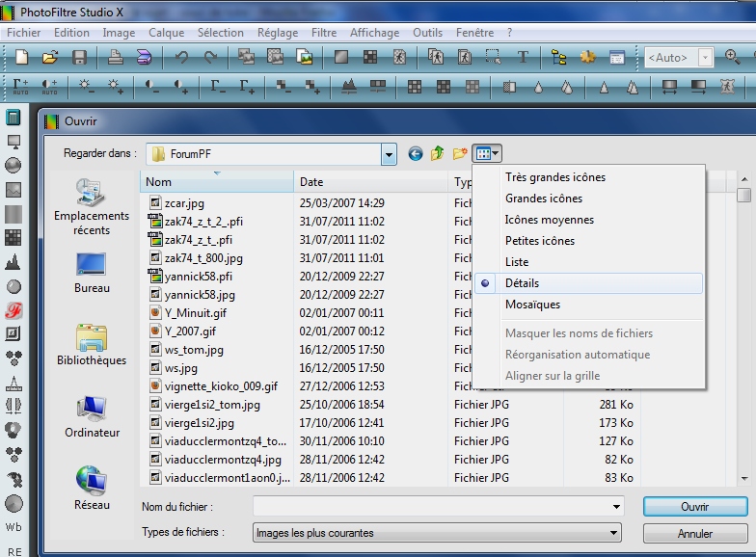
Task: Sort by Nom column header
Action: point(217,182)
